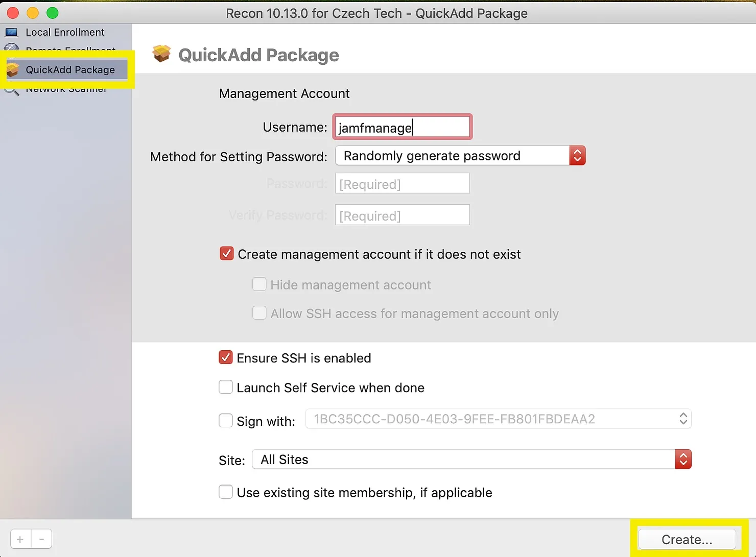Switch to Local Enrollment
The height and width of the screenshot is (557, 756).
pos(64,32)
